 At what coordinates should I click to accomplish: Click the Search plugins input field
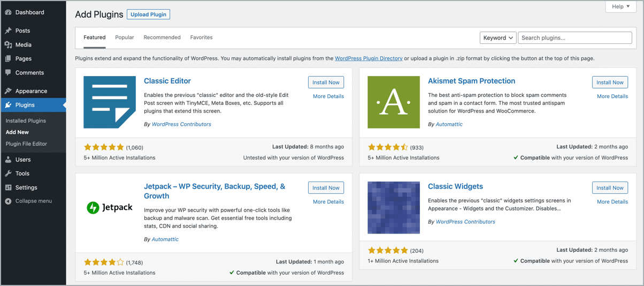575,37
